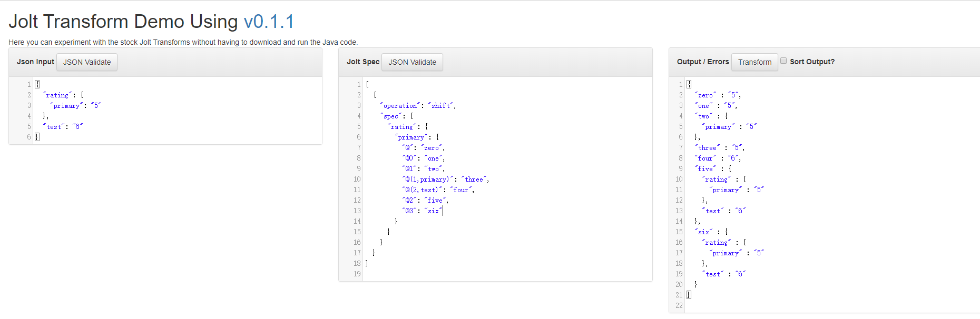Place cursor on "operation": "shift" line in Jolt Spec
The height and width of the screenshot is (319, 980).
click(417, 105)
